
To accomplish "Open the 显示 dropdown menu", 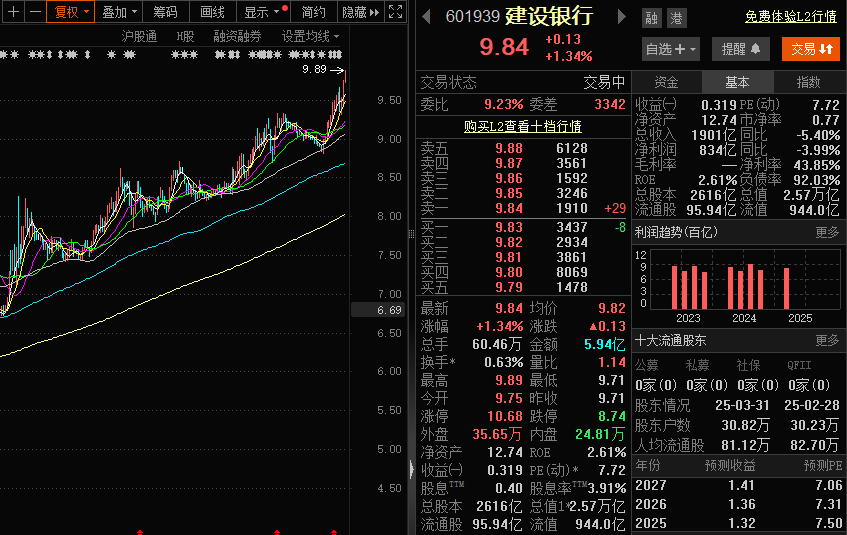I will 263,11.
